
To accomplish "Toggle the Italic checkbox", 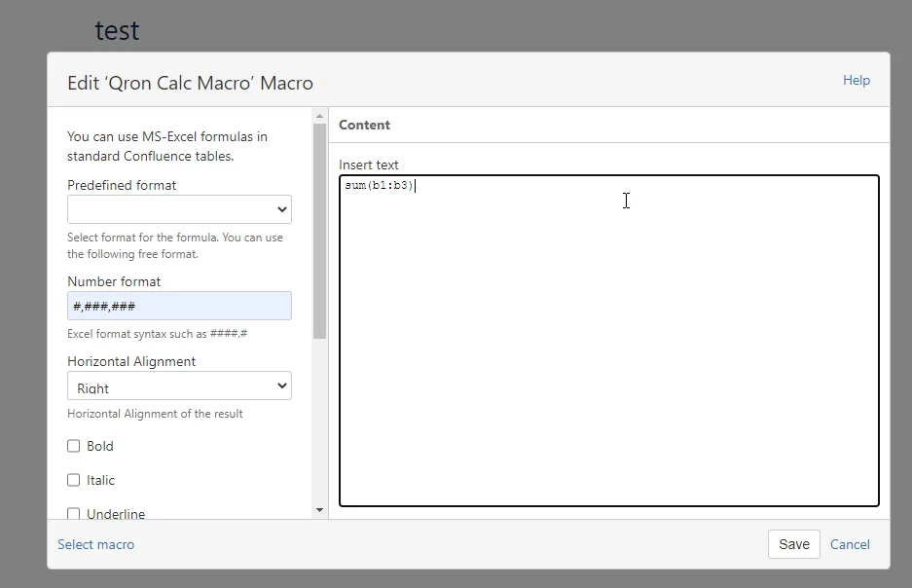I will [74, 480].
